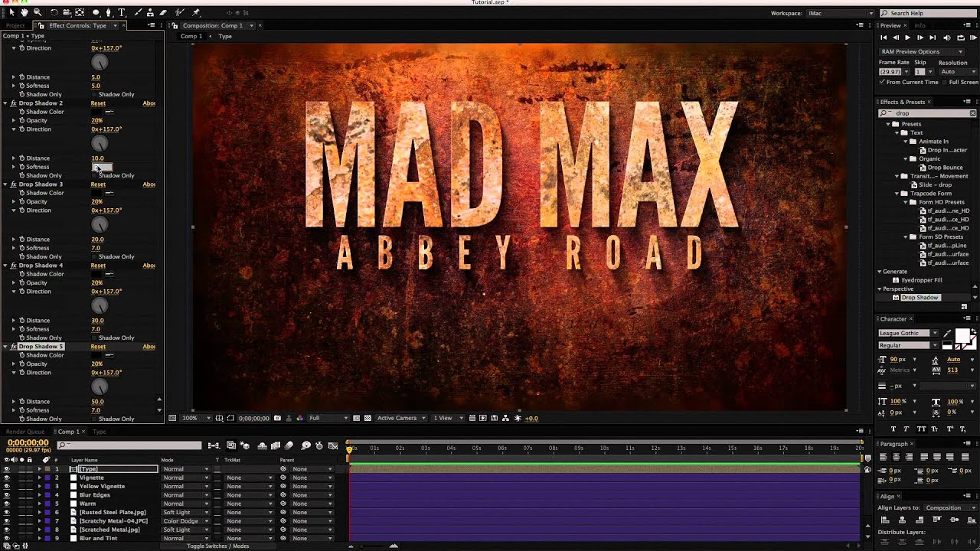This screenshot has width=980, height=551.
Task: Toggle Shadow Only for Drop Shadow 2
Action: click(x=95, y=175)
